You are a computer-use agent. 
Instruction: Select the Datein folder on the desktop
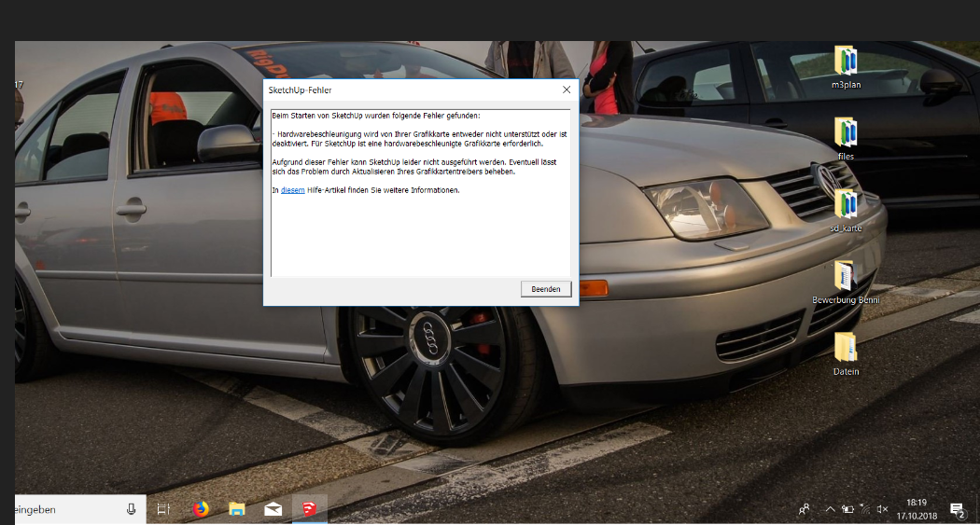[x=845, y=348]
